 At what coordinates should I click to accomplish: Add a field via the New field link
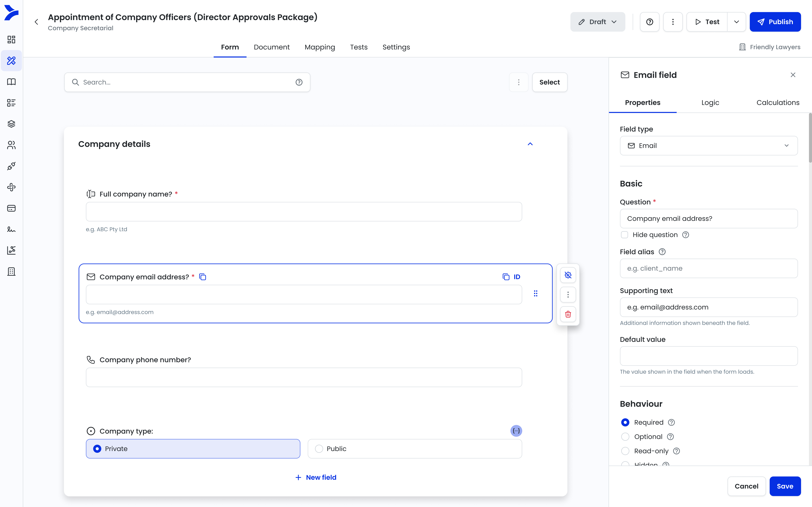point(315,477)
